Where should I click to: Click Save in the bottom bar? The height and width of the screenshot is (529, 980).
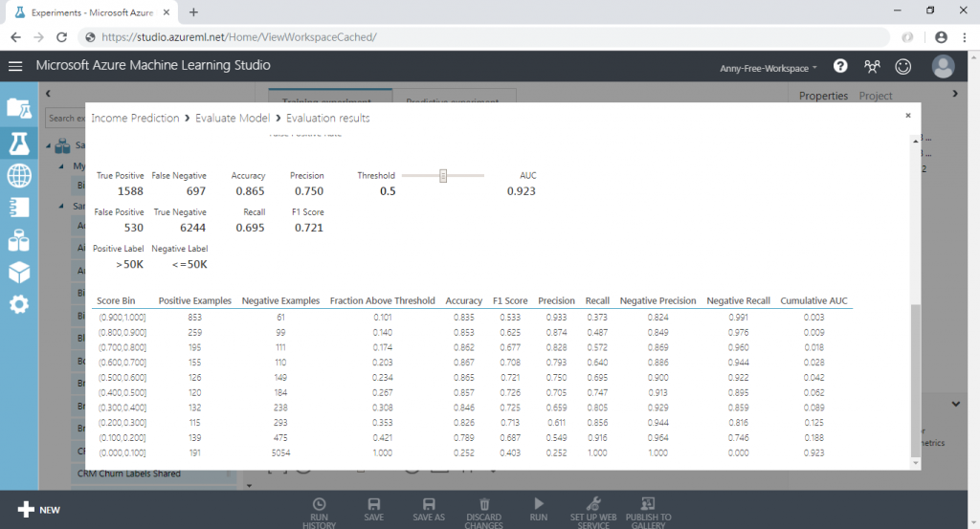point(374,510)
